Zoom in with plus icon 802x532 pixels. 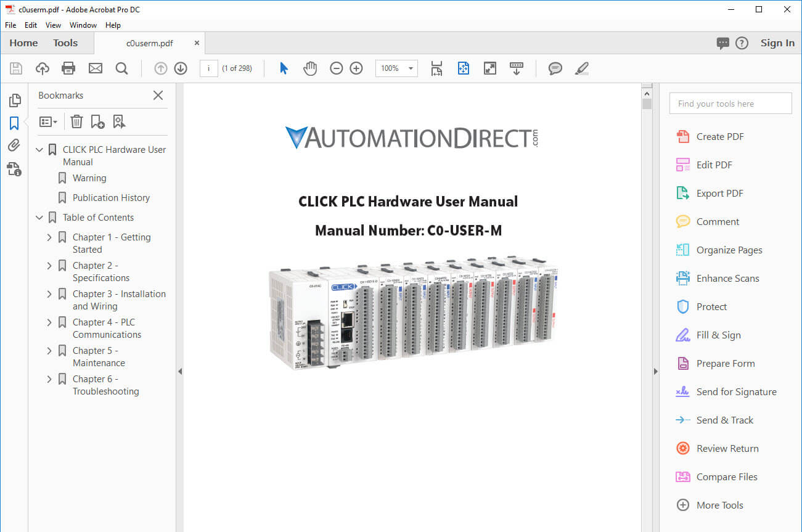pos(356,68)
